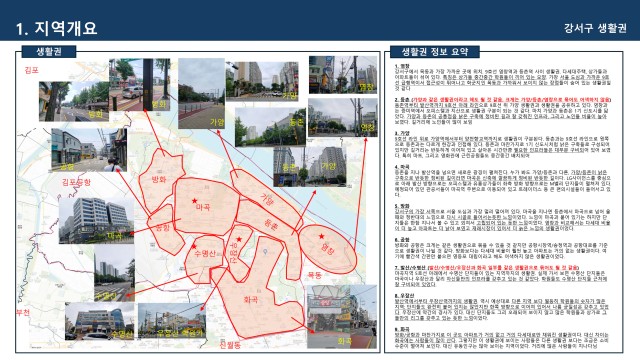Open the photo labeled both 등촌 and 가양

310,166
